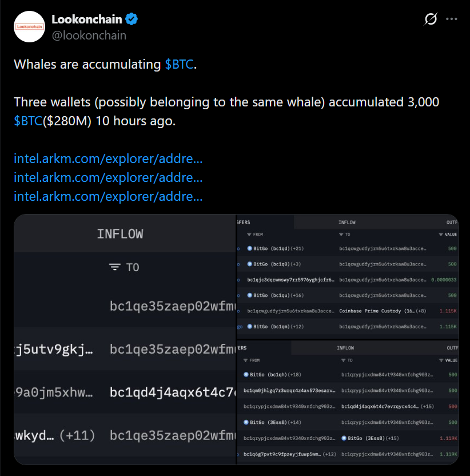Click the $BTC cashtag after 'accumulating'
Image resolution: width=470 pixels, height=476 pixels.
(x=179, y=65)
